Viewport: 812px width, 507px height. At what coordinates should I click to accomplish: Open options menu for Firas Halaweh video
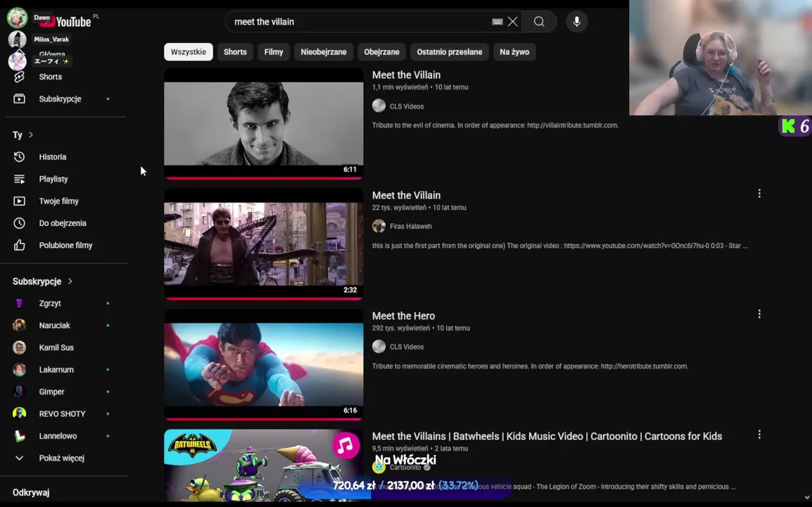coord(759,194)
